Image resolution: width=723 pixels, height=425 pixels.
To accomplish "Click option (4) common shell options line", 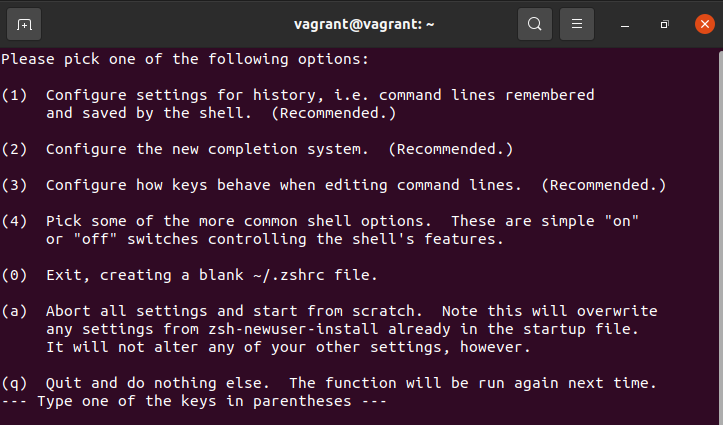I will (342, 221).
